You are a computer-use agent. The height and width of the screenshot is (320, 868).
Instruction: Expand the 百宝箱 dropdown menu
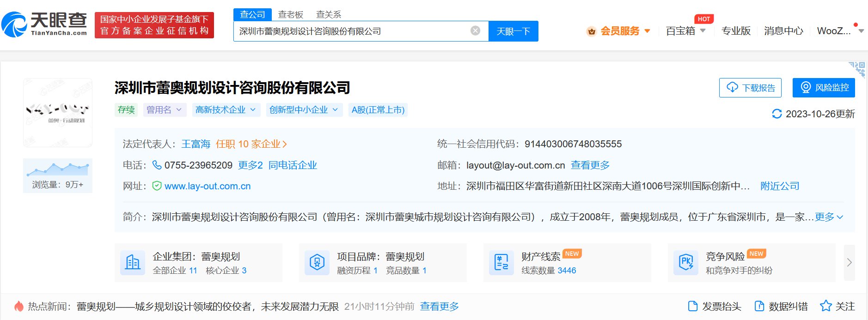coord(703,31)
